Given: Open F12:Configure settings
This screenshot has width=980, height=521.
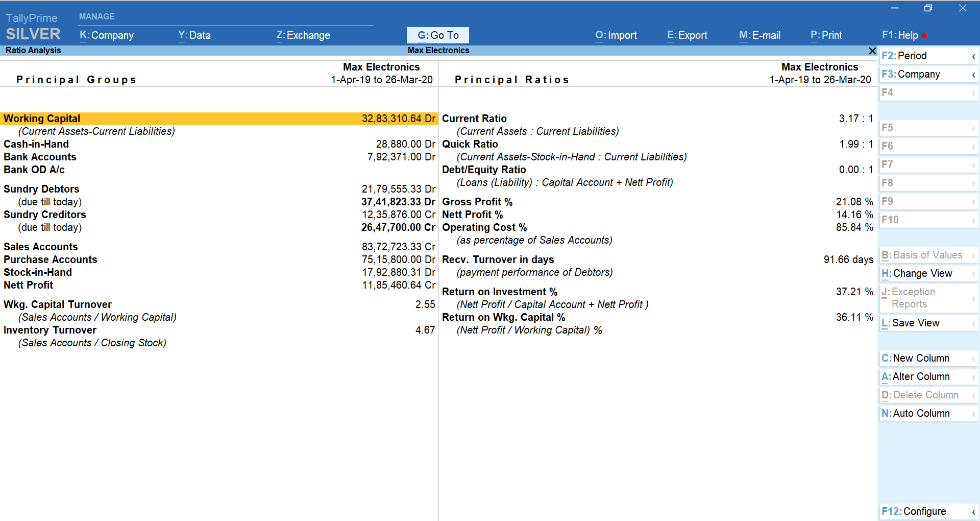Looking at the screenshot, I should [924, 512].
